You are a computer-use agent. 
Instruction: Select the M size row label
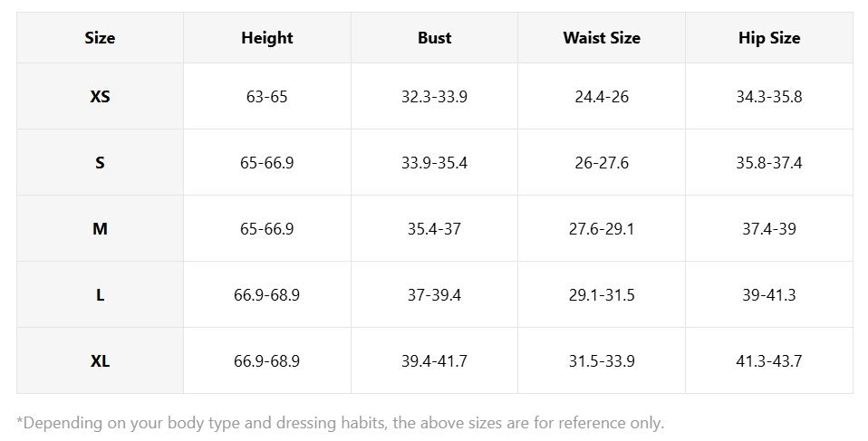[100, 229]
